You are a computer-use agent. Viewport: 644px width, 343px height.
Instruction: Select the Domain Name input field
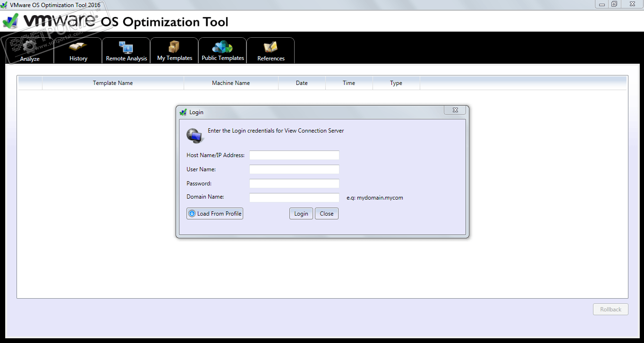point(294,198)
